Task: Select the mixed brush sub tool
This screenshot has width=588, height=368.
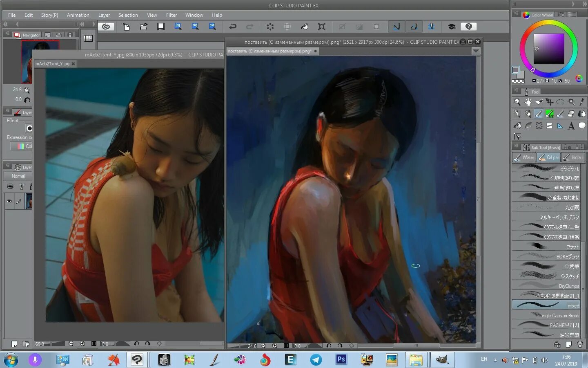Action: (x=546, y=305)
